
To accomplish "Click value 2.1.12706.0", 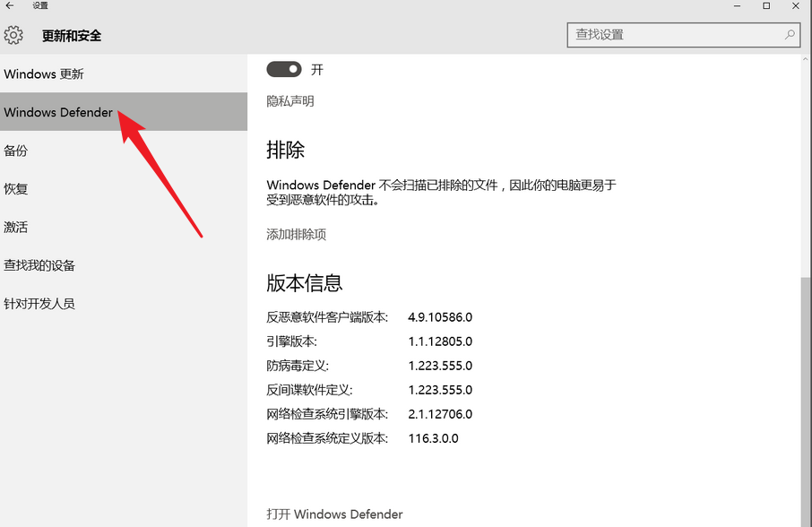I will [x=440, y=414].
